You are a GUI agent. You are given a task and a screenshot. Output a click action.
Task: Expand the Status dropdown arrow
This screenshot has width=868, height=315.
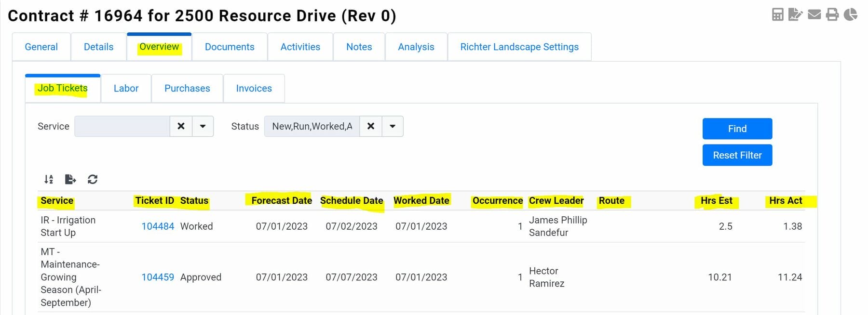[393, 126]
